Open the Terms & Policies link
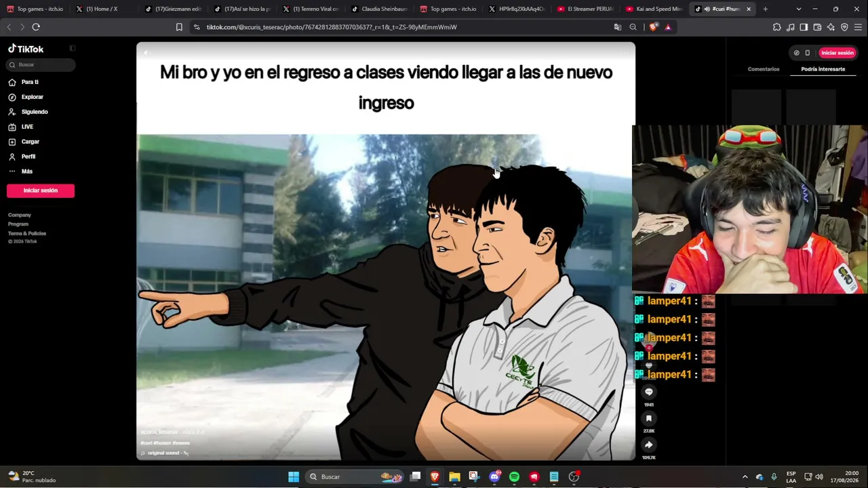This screenshot has width=868, height=488. [27, 233]
